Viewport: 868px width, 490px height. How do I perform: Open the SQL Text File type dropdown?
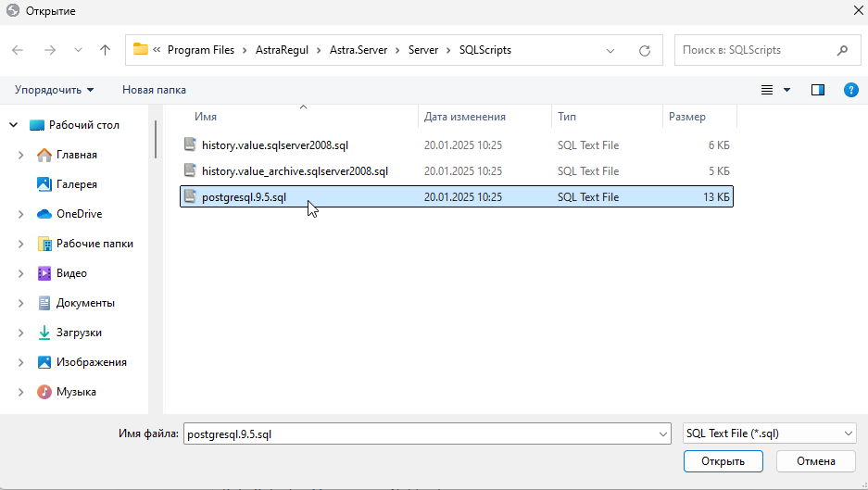768,433
